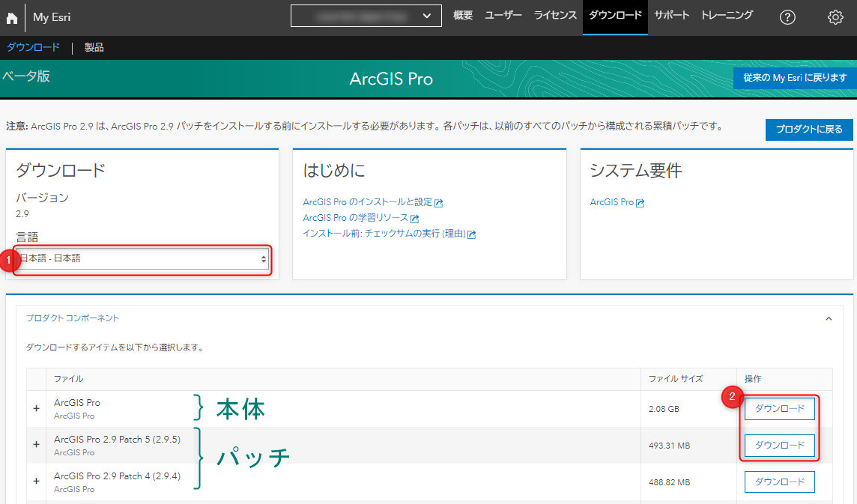The height and width of the screenshot is (504, 857).
Task: Download ArcGIS Pro 2.9 Patch 5
Action: click(x=779, y=446)
